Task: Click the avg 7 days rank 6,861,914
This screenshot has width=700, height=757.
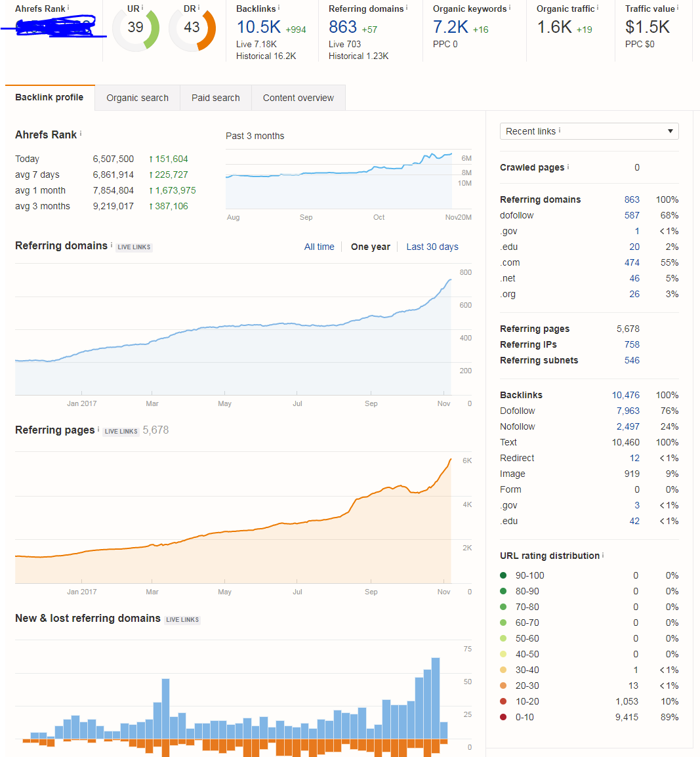Action: (113, 174)
